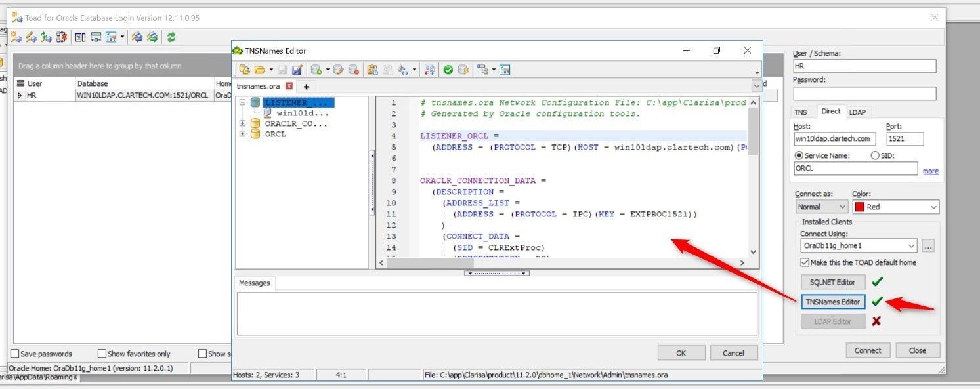
Task: Select the win10ld... child tree item
Action: point(303,113)
